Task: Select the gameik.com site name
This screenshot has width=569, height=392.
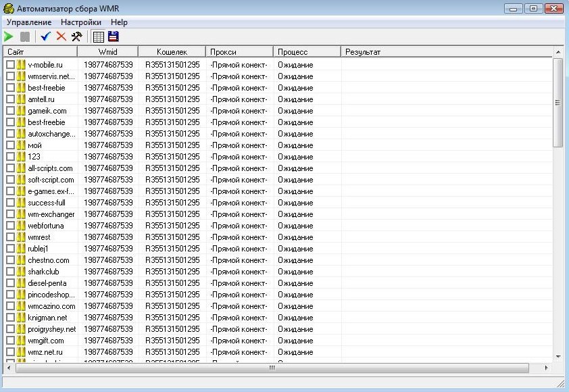Action: click(47, 111)
